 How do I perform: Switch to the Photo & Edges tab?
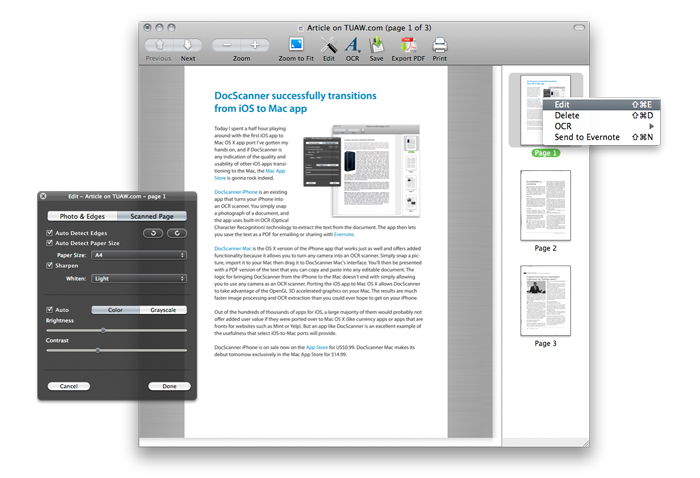(82, 216)
